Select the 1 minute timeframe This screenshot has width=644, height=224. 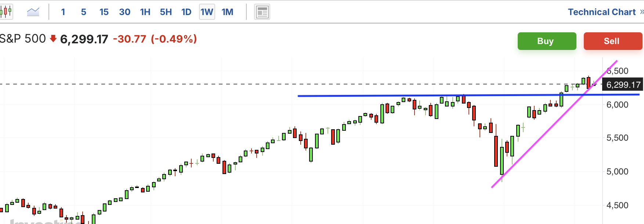63,12
